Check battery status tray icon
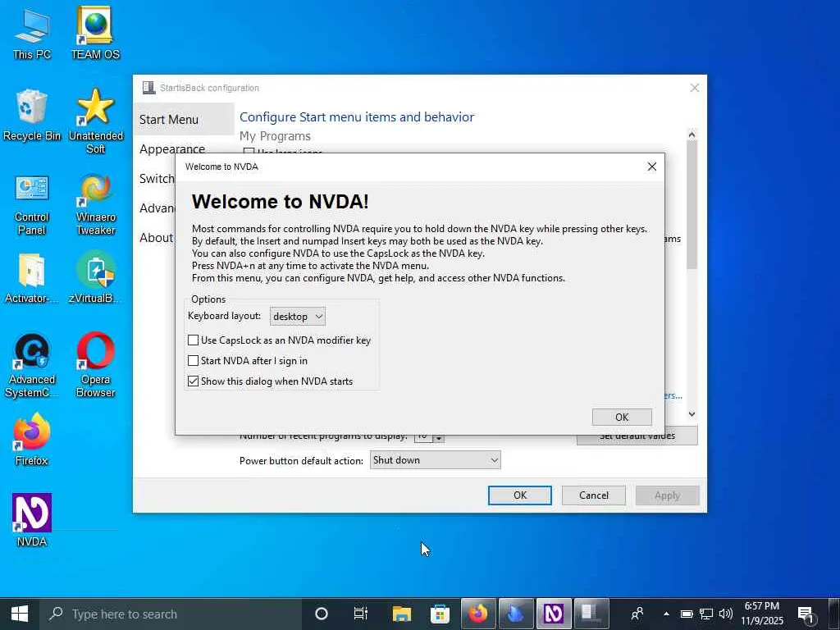Viewport: 840px width, 630px height. click(687, 614)
